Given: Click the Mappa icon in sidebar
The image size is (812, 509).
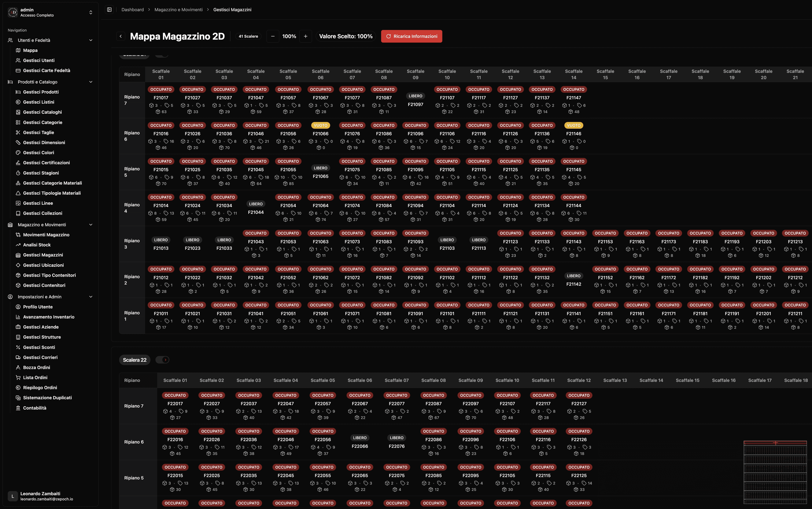Looking at the screenshot, I should pyautogui.click(x=18, y=50).
